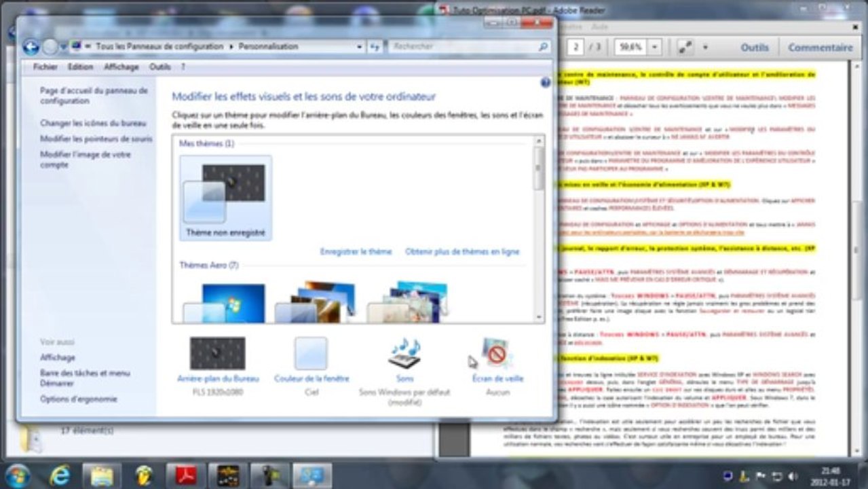Image resolution: width=868 pixels, height=489 pixels.
Task: Open the ? help menu
Action: pos(183,67)
